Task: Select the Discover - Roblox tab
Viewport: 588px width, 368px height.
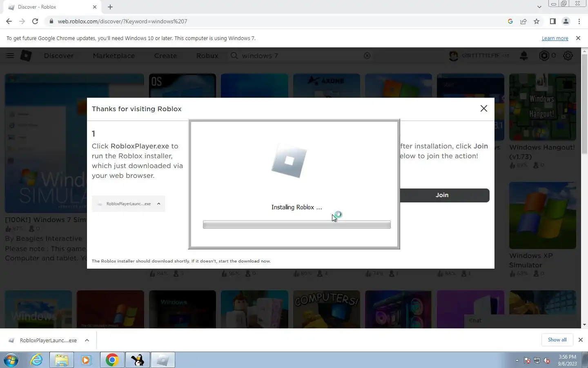Action: (x=52, y=7)
